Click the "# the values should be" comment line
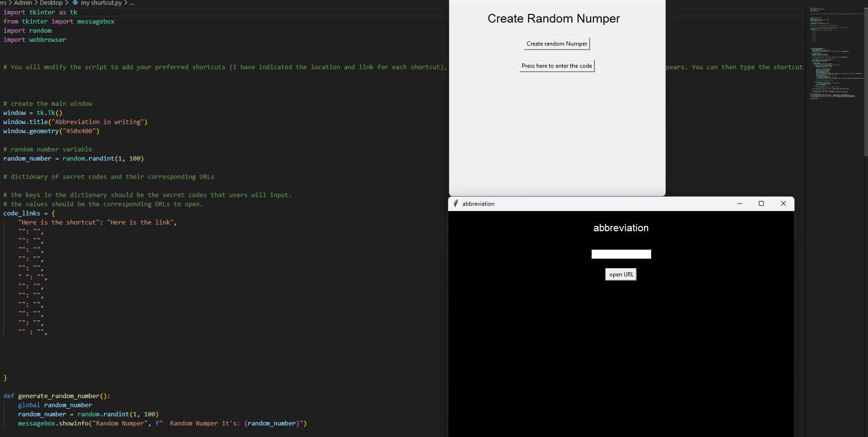This screenshot has height=437, width=868. click(103, 204)
